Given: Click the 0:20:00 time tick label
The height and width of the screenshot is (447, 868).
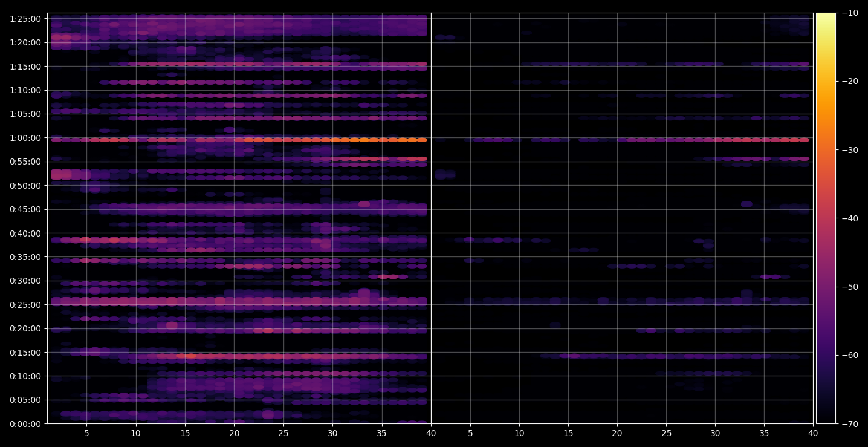Looking at the screenshot, I should coord(25,328).
